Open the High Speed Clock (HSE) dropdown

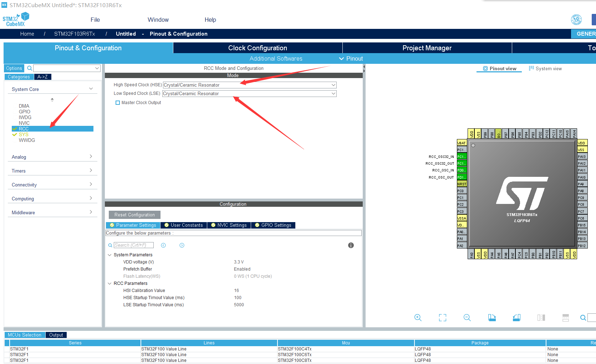coord(333,85)
